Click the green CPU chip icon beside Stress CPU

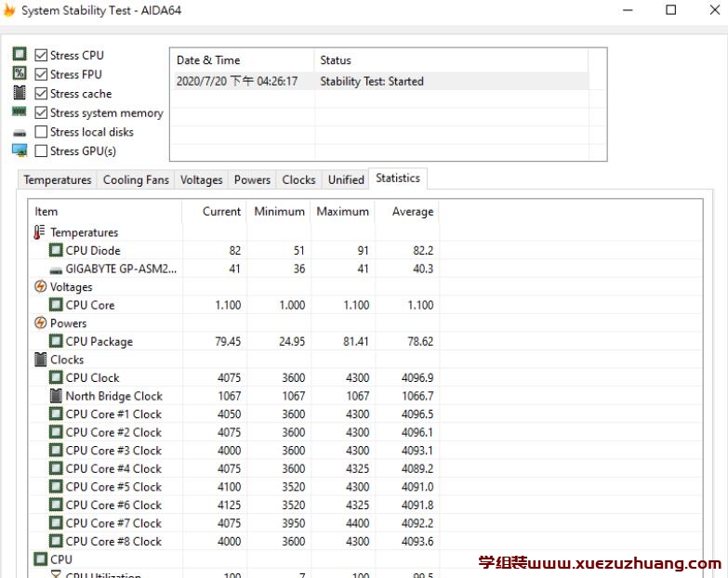click(x=20, y=55)
